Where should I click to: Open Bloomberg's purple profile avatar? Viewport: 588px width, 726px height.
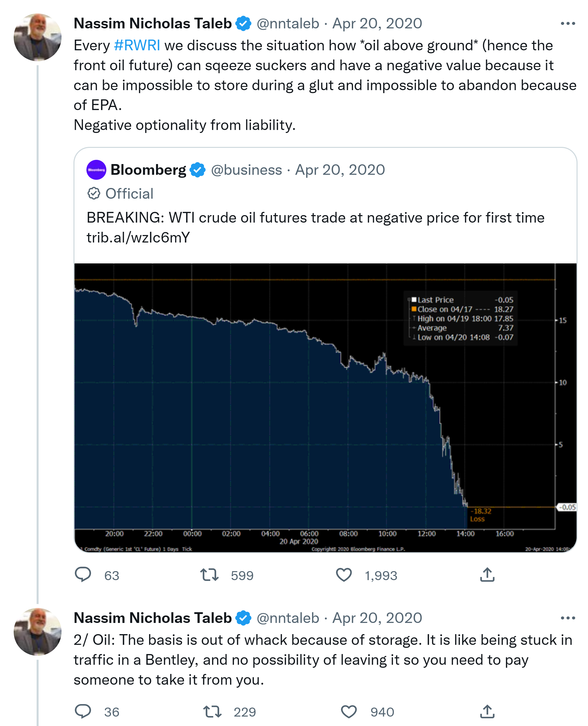click(x=96, y=170)
